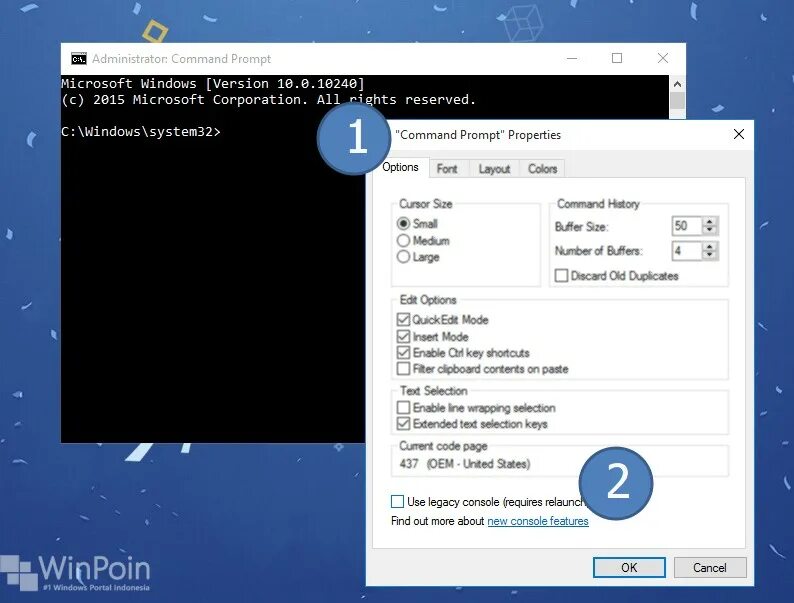This screenshot has width=794, height=603.
Task: Click the C:\Windows\system32> prompt line
Action: [141, 132]
